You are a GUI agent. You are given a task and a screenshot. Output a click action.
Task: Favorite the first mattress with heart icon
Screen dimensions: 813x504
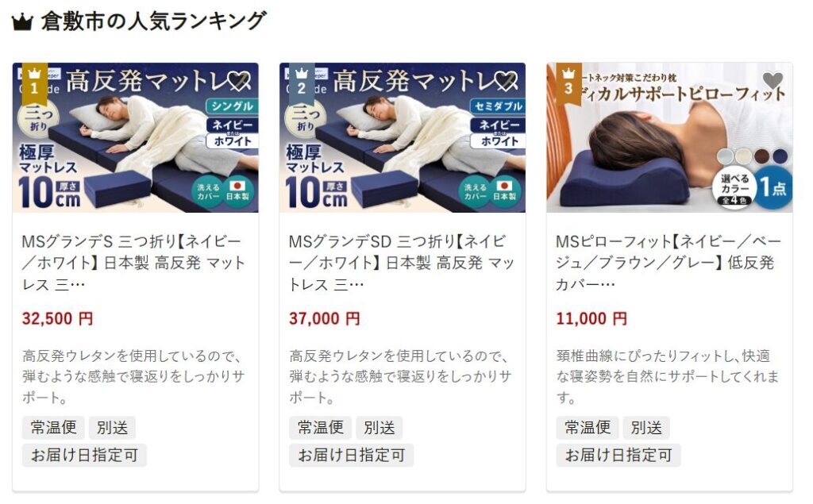tap(239, 81)
